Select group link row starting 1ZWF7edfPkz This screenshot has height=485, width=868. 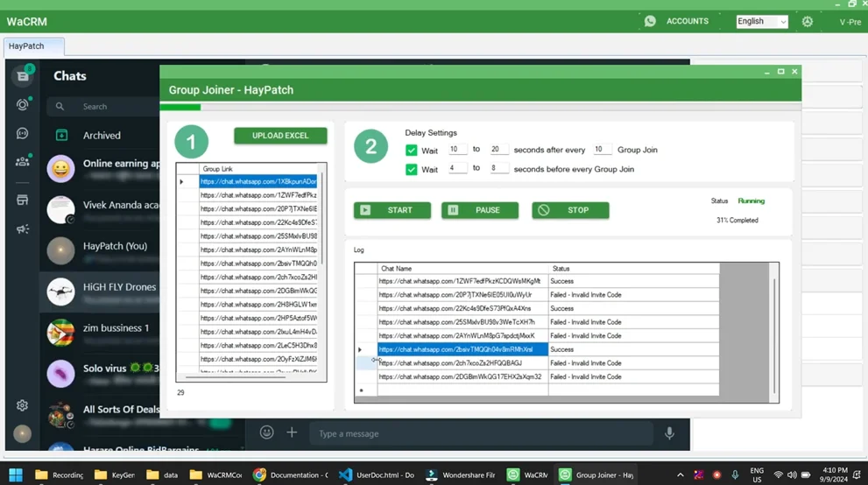tap(258, 195)
